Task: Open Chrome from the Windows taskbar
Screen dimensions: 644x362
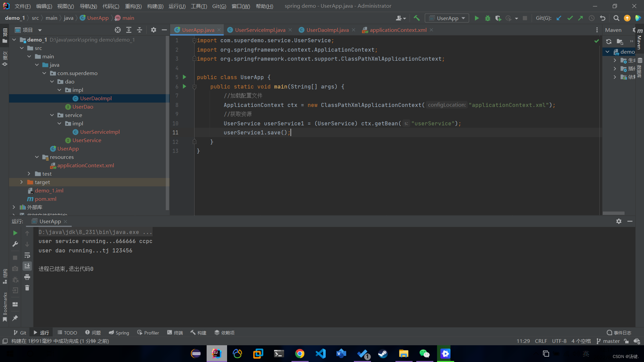Action: (x=300, y=354)
